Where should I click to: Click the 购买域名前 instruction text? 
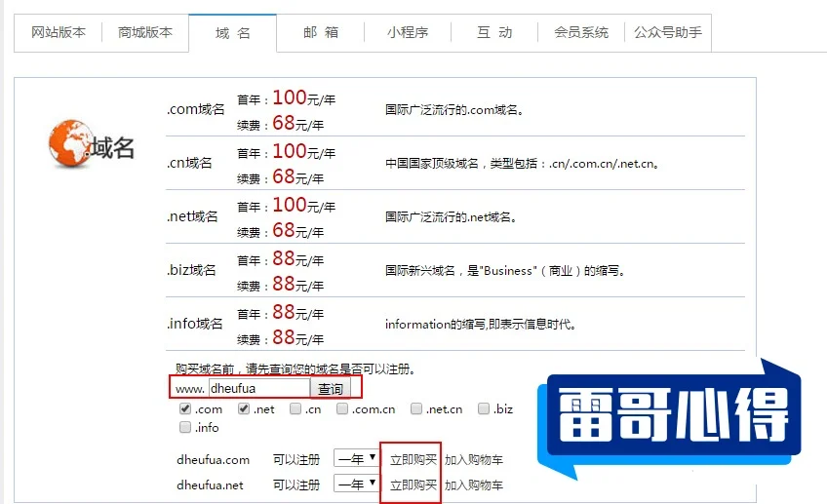pyautogui.click(x=295, y=368)
